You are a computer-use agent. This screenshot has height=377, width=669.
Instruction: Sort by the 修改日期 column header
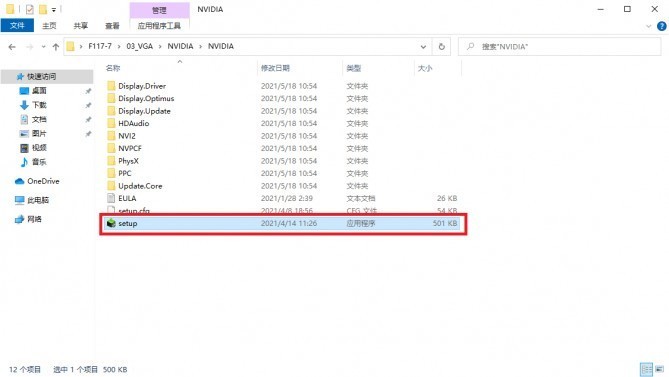(x=275, y=68)
